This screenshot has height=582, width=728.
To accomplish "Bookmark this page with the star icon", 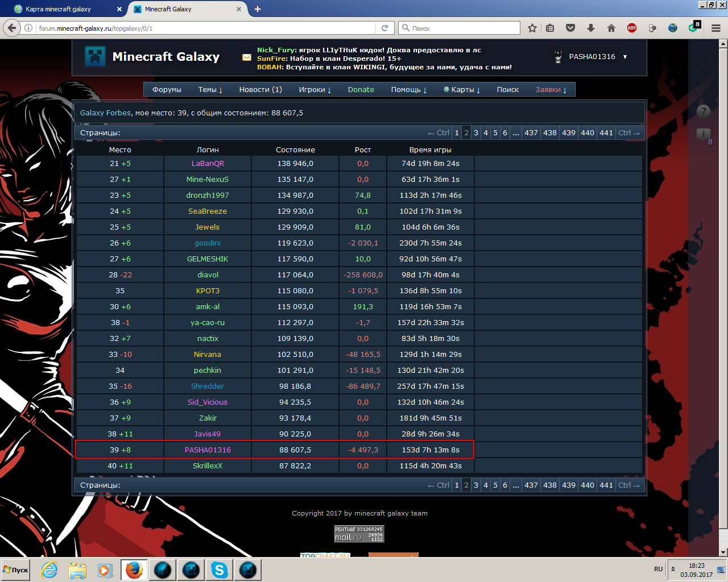I will tap(532, 28).
